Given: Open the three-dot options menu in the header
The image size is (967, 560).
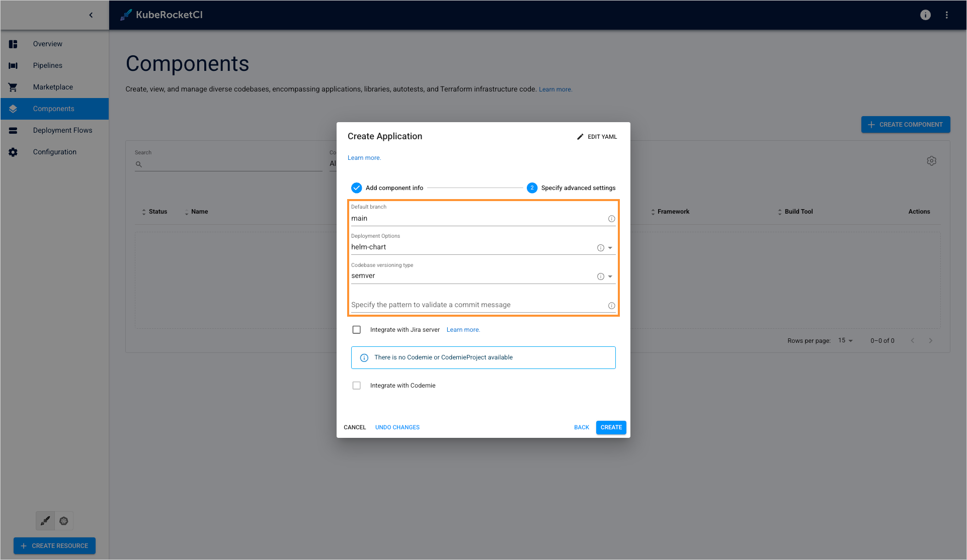Looking at the screenshot, I should 946,15.
